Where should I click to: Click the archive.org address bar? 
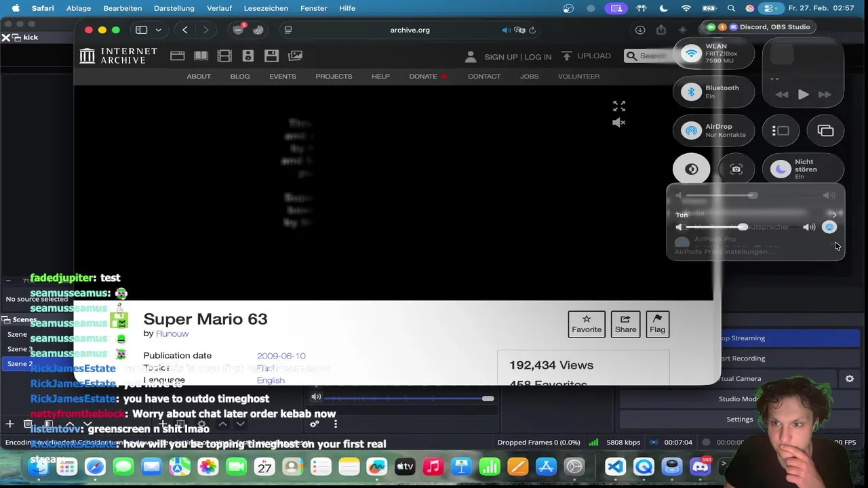click(x=410, y=30)
